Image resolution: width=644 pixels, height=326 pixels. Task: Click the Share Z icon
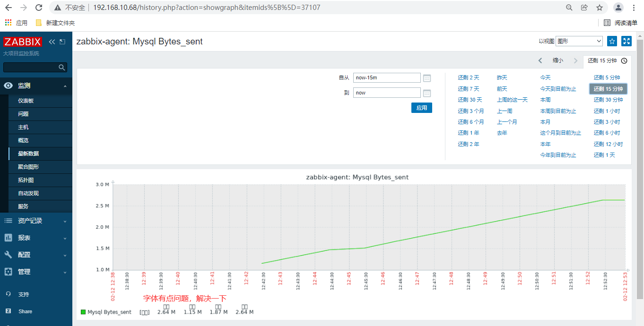(8, 311)
